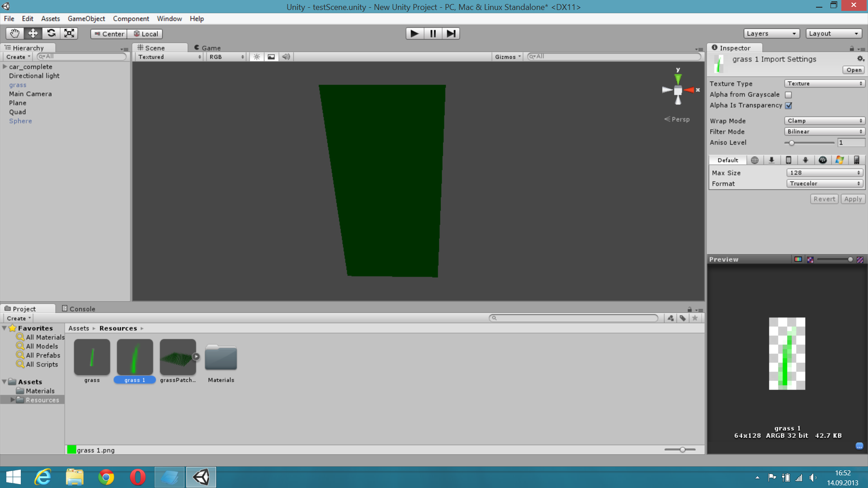Toggle Center pivot mode button
Viewport: 868px width, 488px height.
pyautogui.click(x=109, y=34)
